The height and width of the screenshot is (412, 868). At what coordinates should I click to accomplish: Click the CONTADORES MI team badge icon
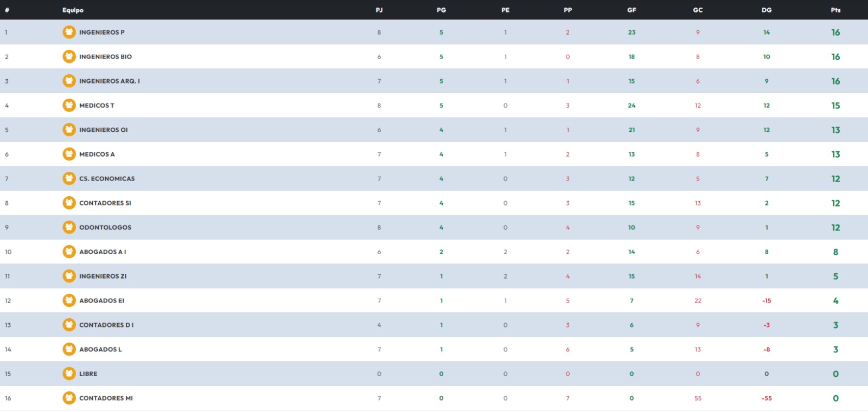(69, 398)
